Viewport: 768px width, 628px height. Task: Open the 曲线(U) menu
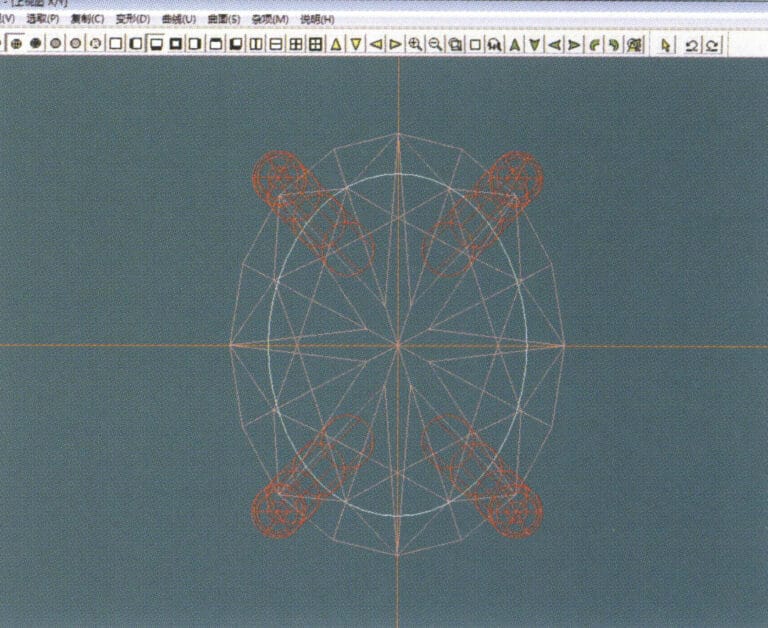179,19
